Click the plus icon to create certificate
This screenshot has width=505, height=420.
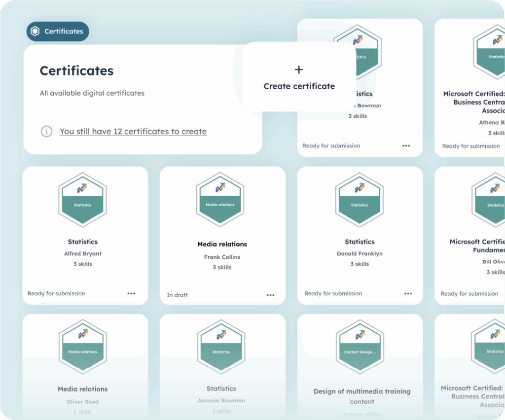pyautogui.click(x=299, y=70)
